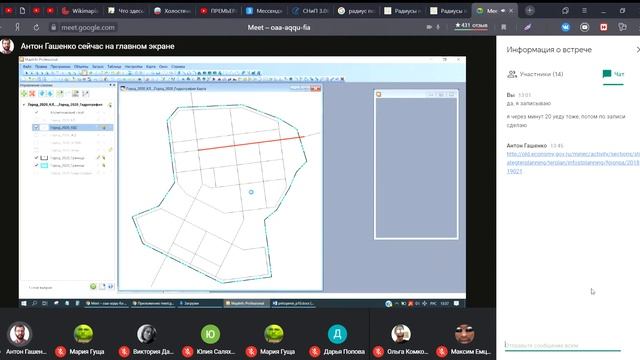Image resolution: width=640 pixels, height=360 pixels.
Task: Open the ПРЕМЬЕРА YouTube tab
Action: 218,11
